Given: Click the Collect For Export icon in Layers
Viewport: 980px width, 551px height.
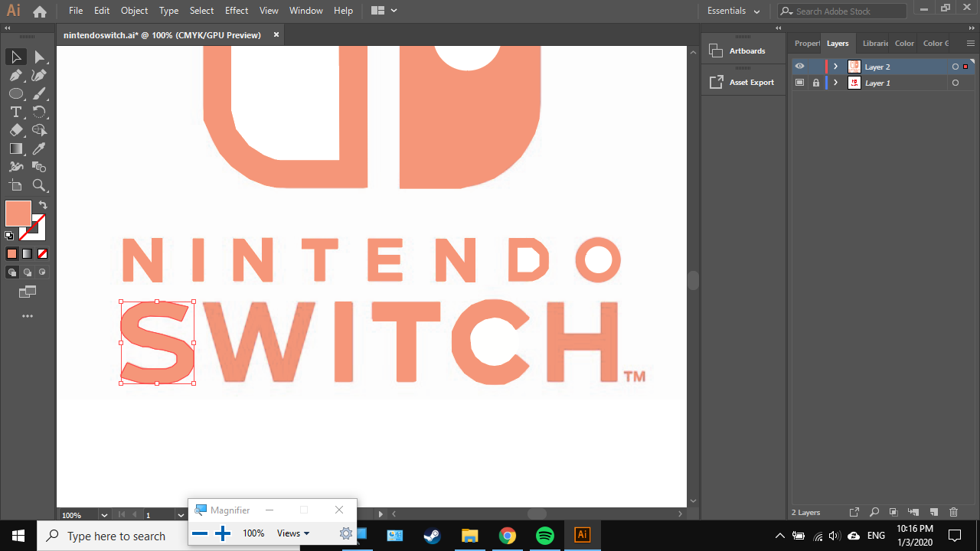Looking at the screenshot, I should 854,512.
